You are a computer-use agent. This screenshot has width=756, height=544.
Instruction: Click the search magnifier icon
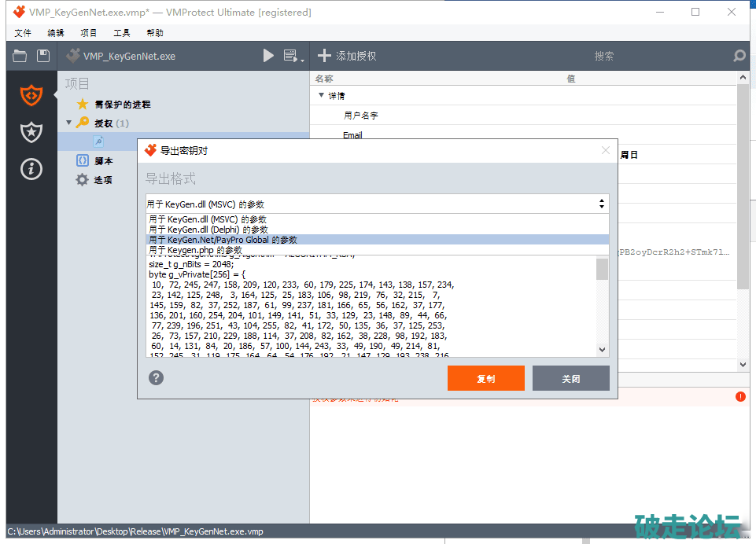[739, 56]
